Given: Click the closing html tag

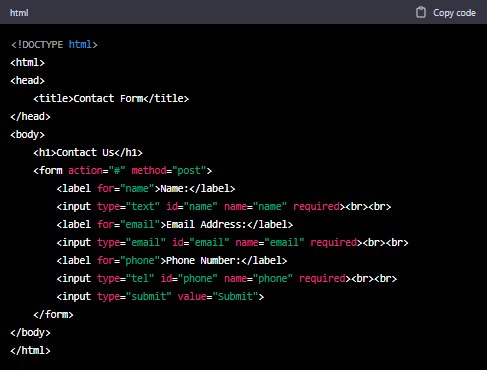Looking at the screenshot, I should click(30, 350).
